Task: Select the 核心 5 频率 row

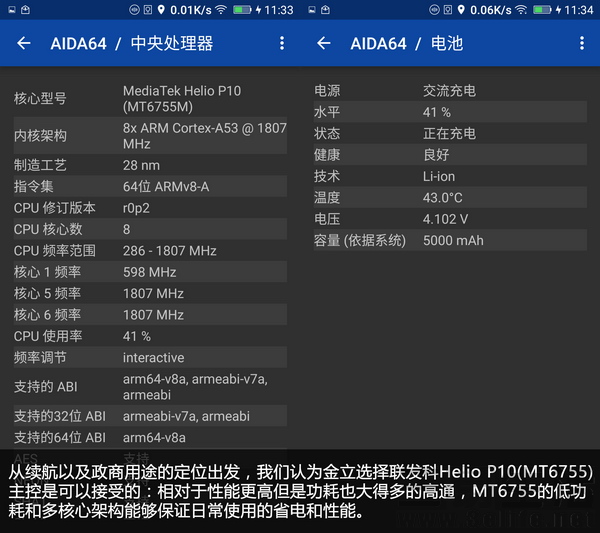Action: click(x=150, y=293)
